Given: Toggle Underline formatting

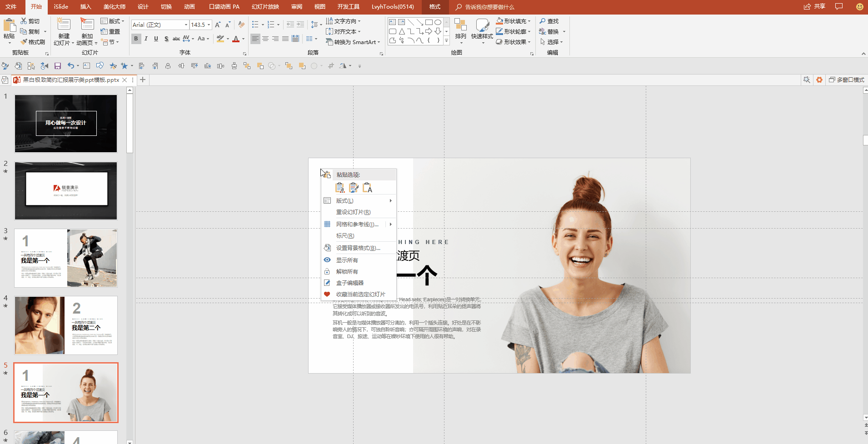Looking at the screenshot, I should 156,39.
